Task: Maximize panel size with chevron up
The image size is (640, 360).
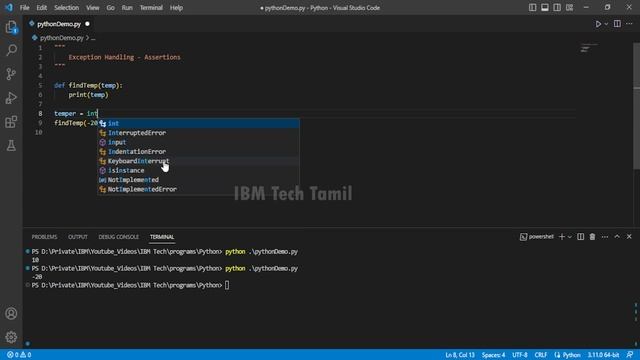Action: coord(617,237)
